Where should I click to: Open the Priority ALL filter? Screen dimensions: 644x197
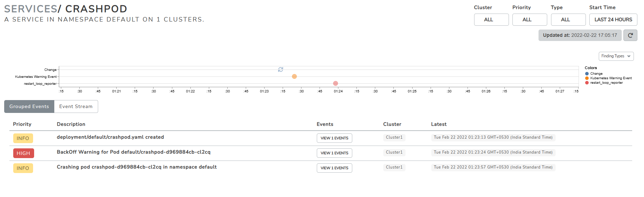tap(529, 20)
